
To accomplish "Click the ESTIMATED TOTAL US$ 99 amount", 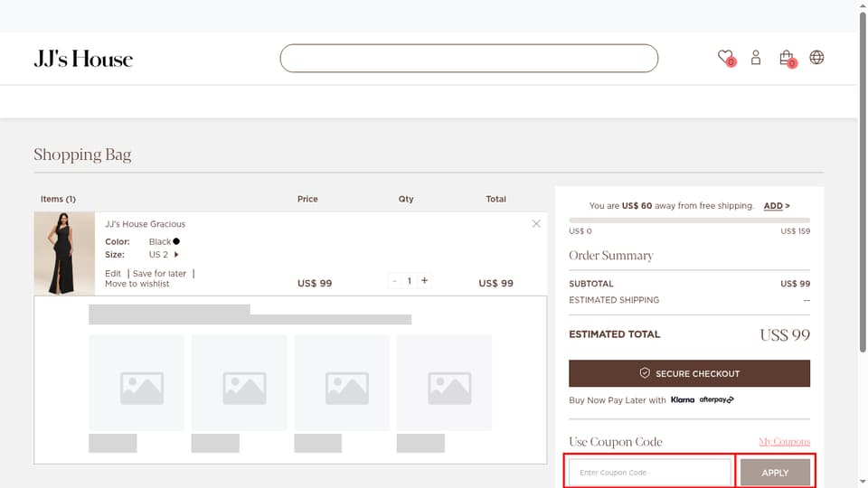I will 785,334.
